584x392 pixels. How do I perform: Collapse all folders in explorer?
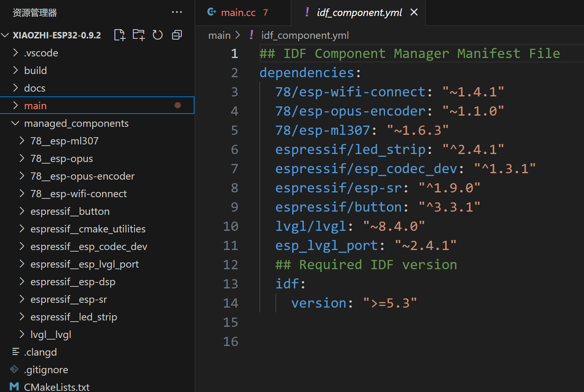[x=177, y=35]
